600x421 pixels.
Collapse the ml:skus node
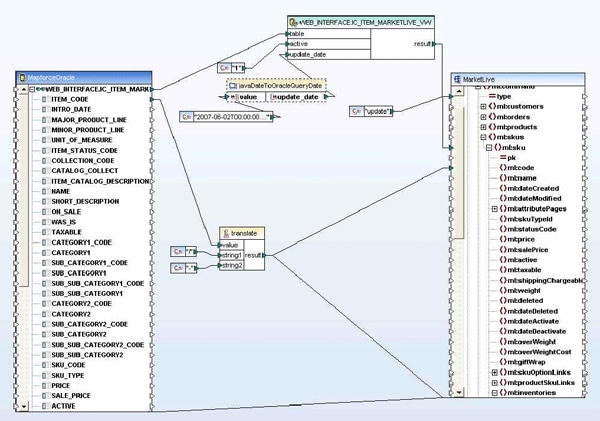pyautogui.click(x=483, y=137)
